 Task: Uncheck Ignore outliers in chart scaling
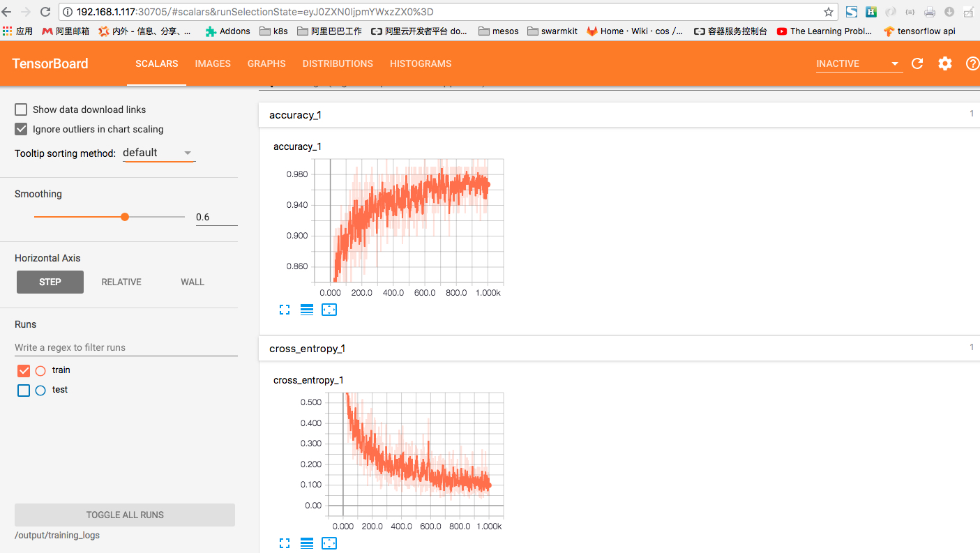click(x=21, y=129)
